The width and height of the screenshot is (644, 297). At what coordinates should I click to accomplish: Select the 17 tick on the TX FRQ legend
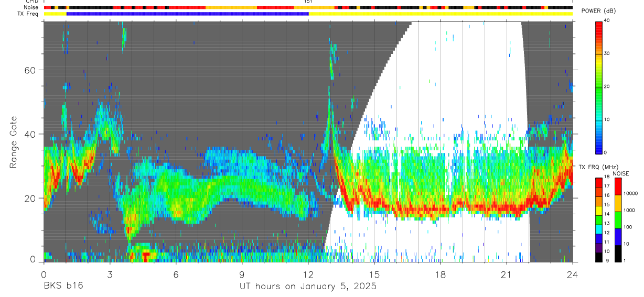click(x=606, y=186)
